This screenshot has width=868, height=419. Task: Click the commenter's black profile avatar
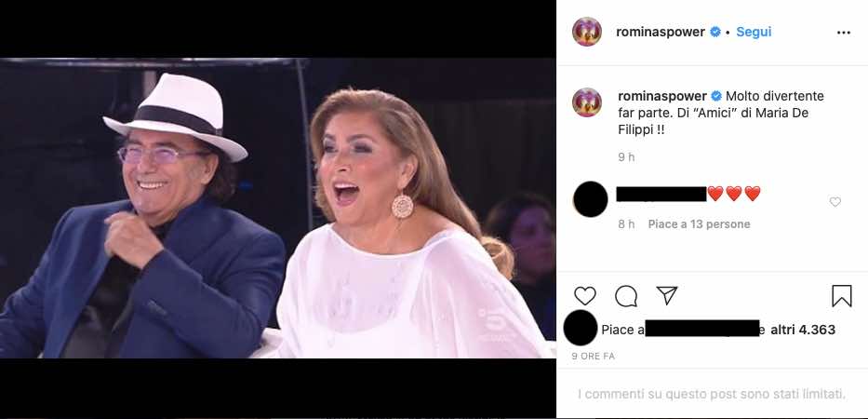591,199
